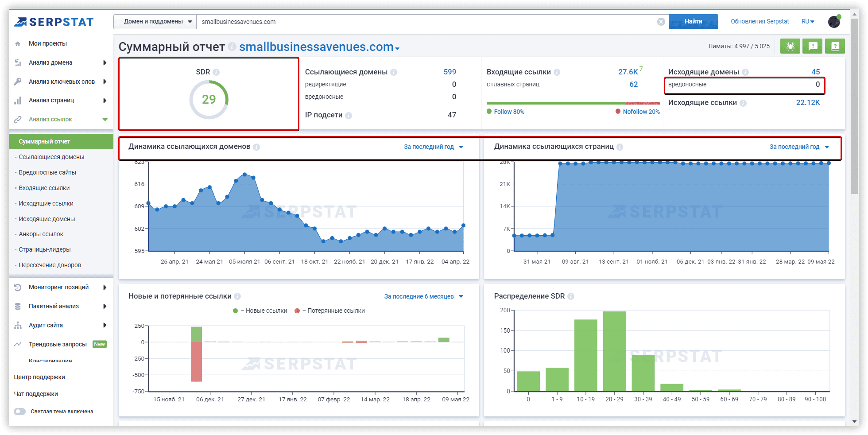The width and height of the screenshot is (868, 435).
Task: Click the Мониторинг позиций history icon
Action: [18, 287]
